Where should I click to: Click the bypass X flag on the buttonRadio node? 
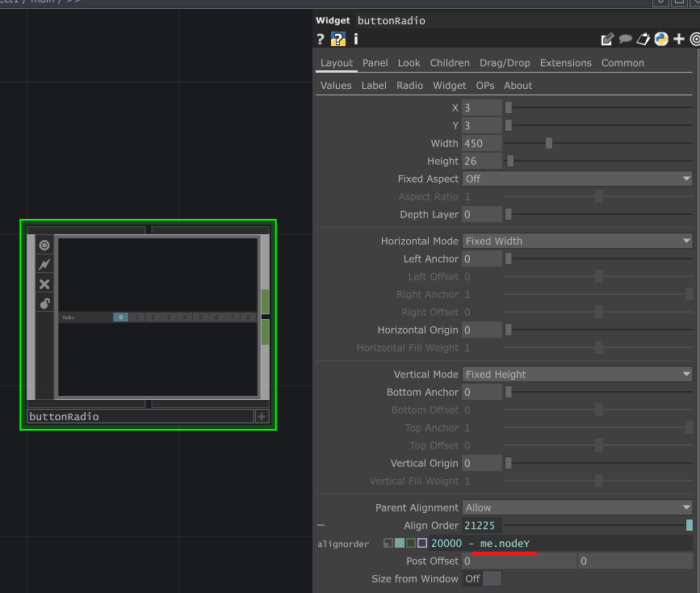pos(44,284)
